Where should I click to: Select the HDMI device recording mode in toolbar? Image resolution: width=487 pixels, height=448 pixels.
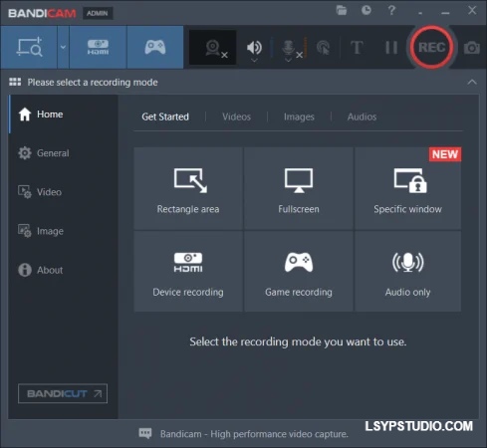click(98, 47)
